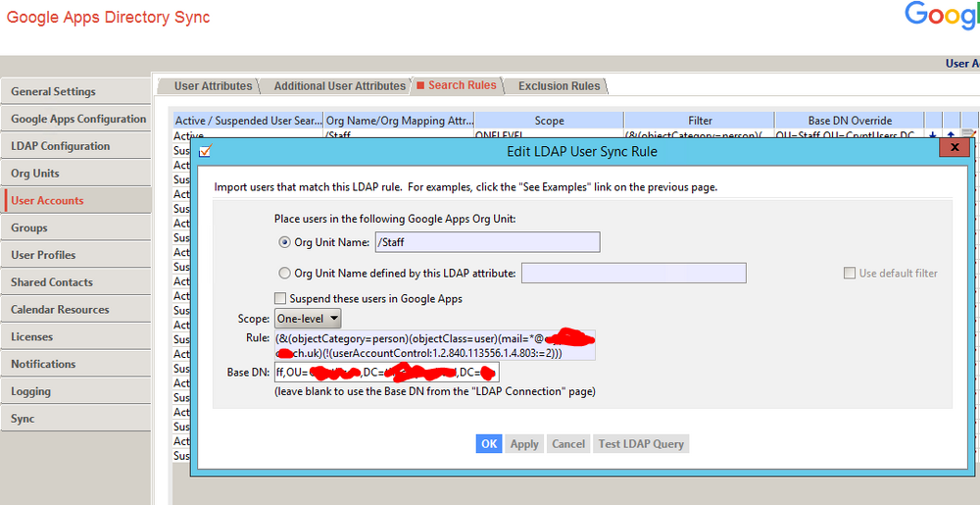
Task: Open Additional User Attributes tab
Action: click(x=339, y=86)
